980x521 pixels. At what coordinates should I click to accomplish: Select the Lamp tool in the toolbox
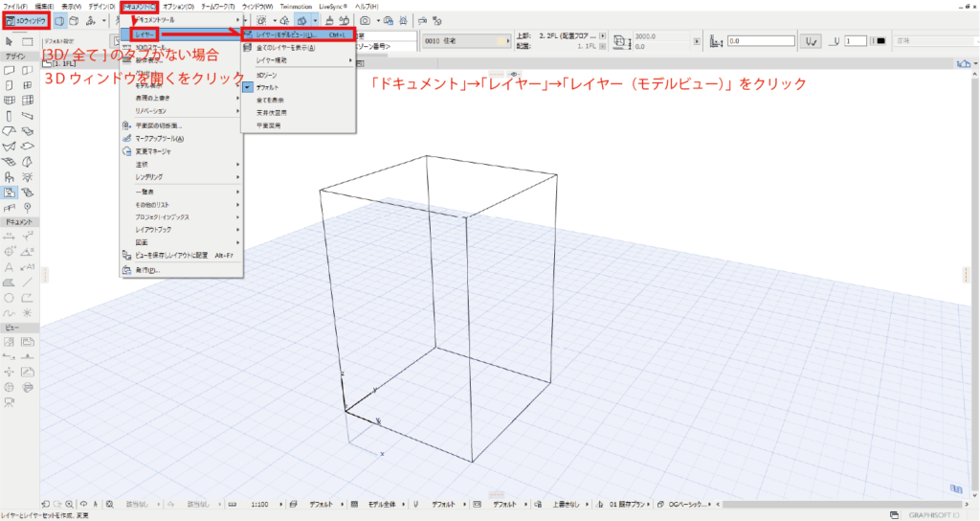tap(28, 177)
